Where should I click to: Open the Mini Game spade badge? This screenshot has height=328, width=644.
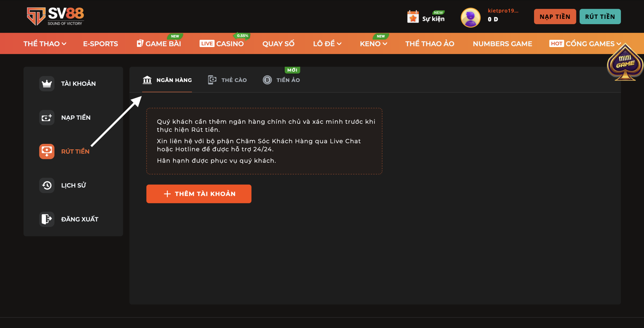(625, 63)
